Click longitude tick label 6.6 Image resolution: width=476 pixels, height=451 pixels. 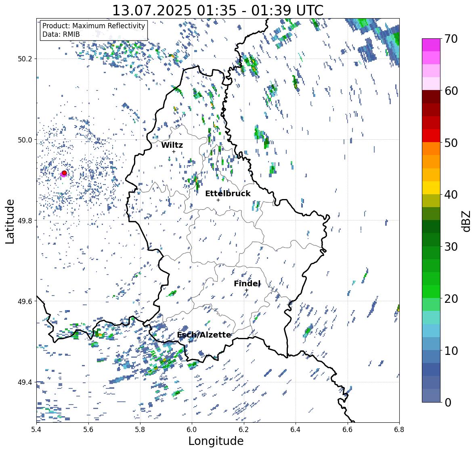(348, 429)
